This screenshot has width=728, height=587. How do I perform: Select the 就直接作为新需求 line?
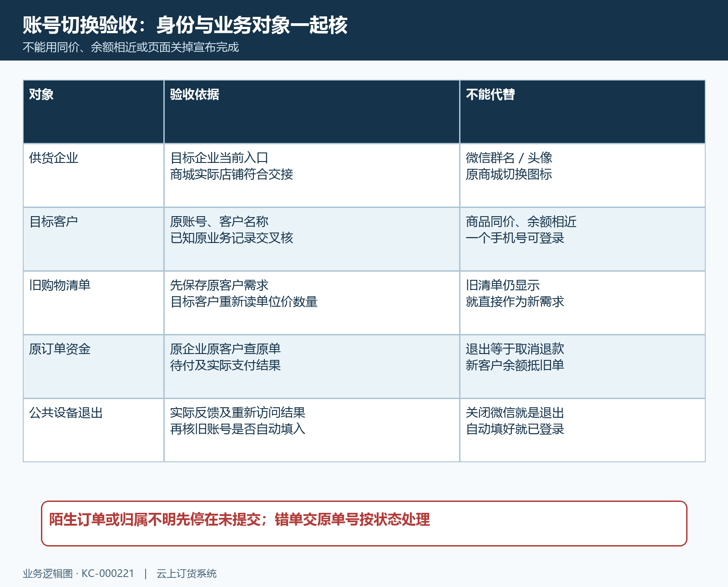515,302
